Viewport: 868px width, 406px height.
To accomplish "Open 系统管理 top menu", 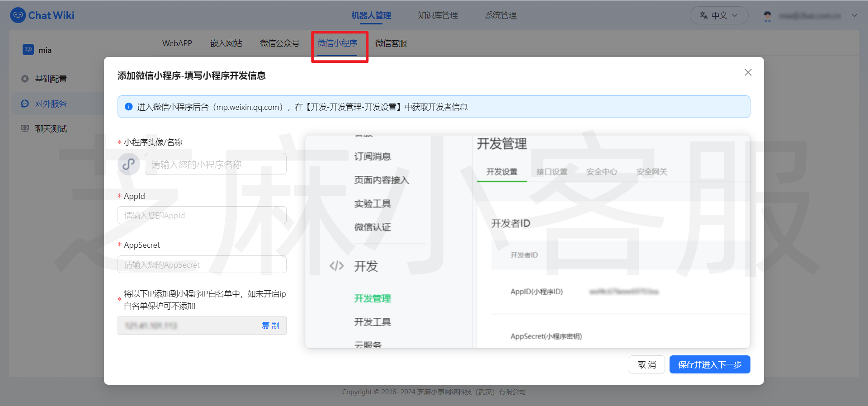I will (500, 15).
